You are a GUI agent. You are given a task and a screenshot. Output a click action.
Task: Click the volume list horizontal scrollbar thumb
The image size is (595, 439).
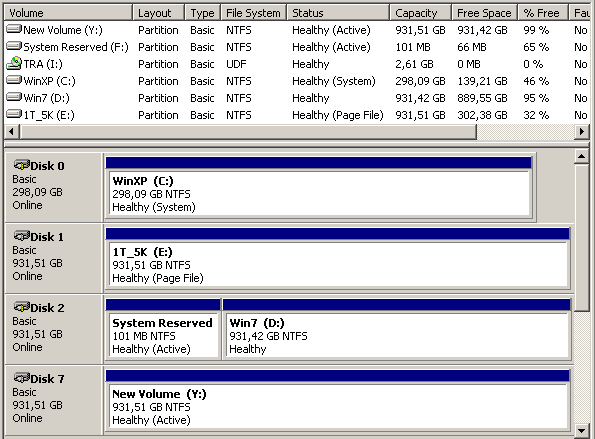pyautogui.click(x=248, y=132)
